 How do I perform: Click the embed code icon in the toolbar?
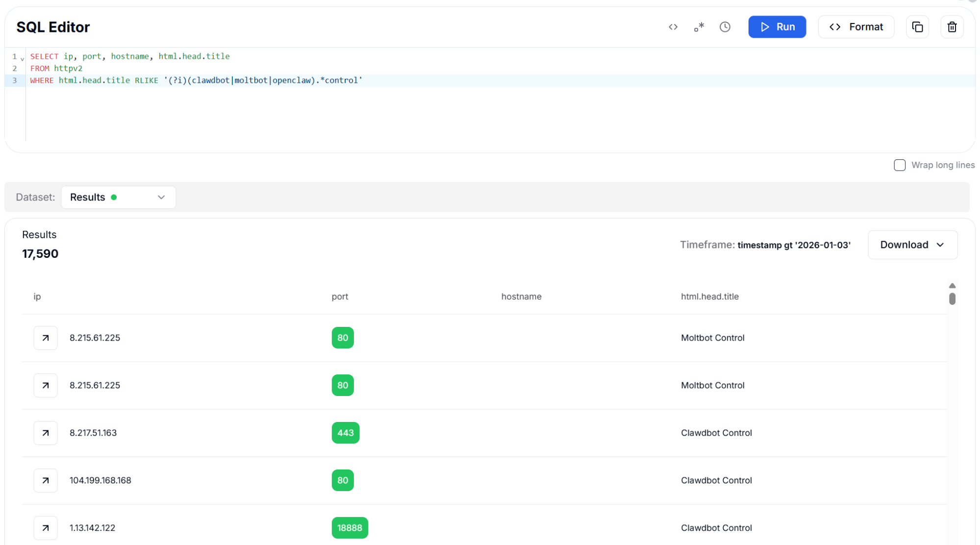[673, 27]
